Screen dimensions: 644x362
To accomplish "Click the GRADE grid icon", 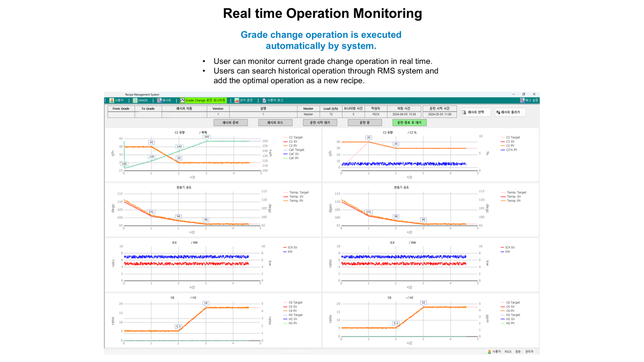I will (135, 100).
